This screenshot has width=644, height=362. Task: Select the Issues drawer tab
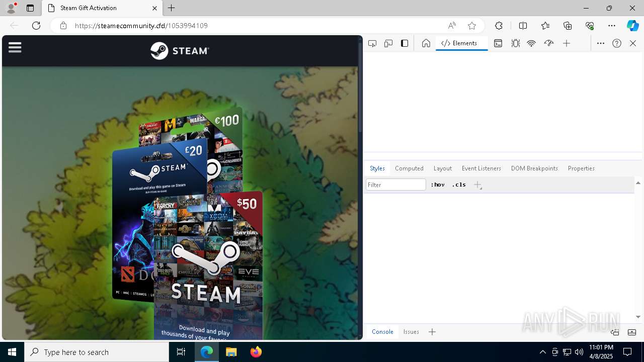point(411,332)
